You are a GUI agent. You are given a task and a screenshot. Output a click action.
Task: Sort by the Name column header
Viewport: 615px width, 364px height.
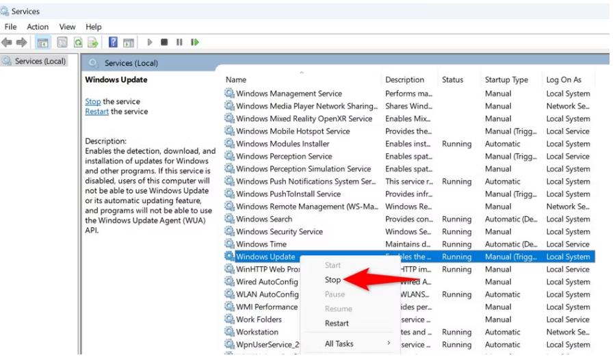(236, 79)
